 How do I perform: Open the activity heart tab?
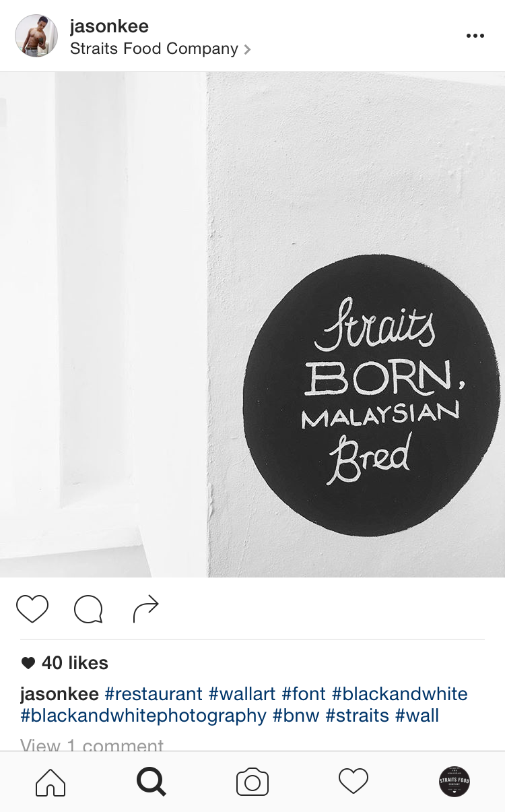coord(353,782)
